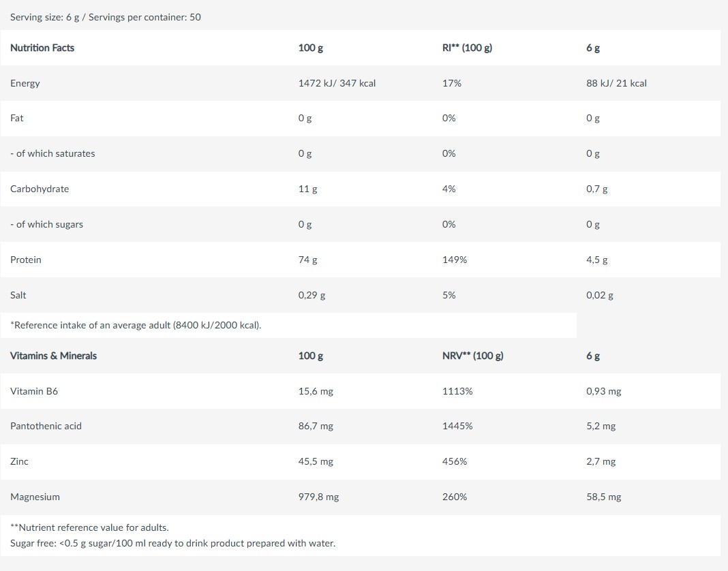Viewport: 728px width, 571px height.
Task: Click the 1472 kJ/ 347 kcal value
Action: coord(337,83)
